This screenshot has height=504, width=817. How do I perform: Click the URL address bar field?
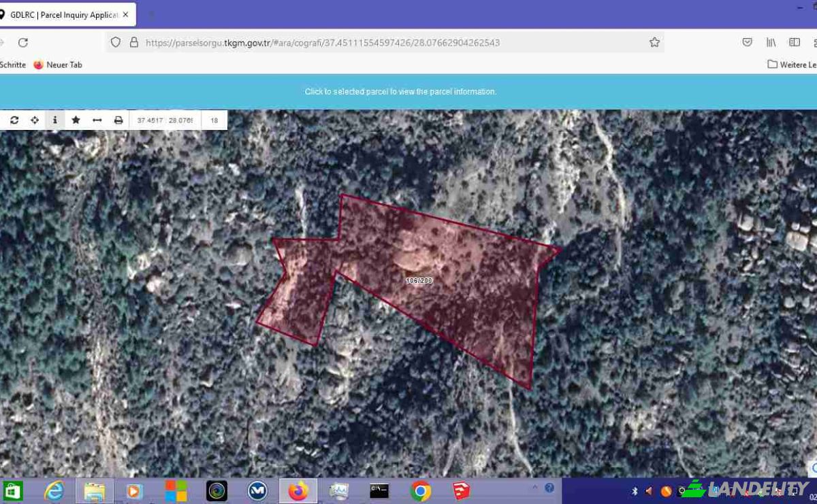(385, 42)
